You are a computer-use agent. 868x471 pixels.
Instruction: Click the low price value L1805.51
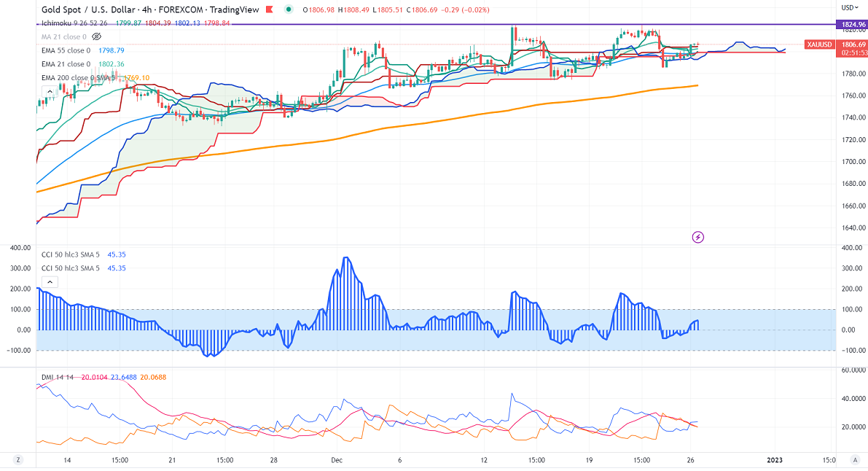click(388, 10)
